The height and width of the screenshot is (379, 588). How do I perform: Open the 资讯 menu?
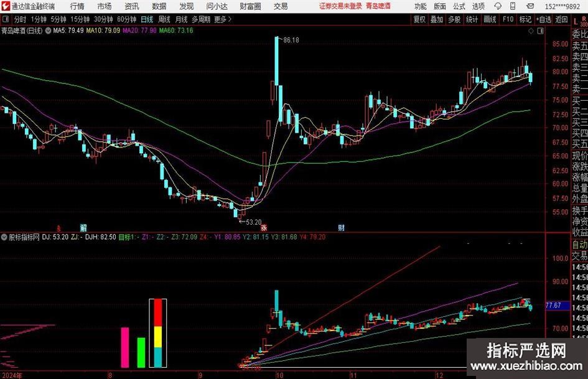pyautogui.click(x=132, y=6)
